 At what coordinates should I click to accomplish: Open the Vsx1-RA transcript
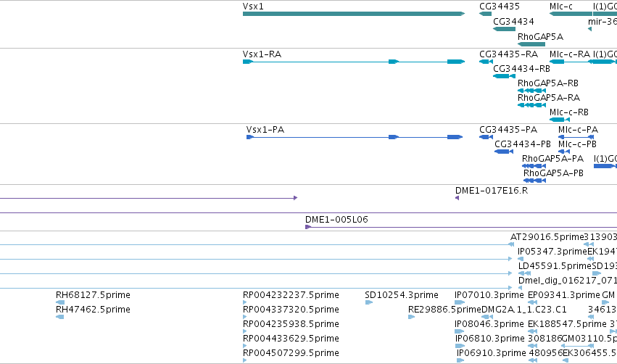click(x=354, y=62)
